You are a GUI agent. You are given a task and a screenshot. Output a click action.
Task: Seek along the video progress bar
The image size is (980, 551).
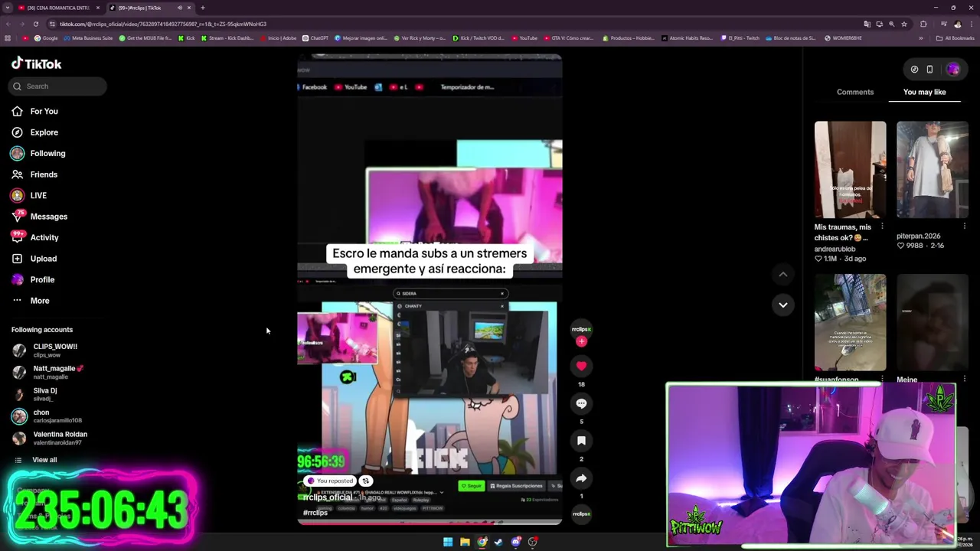tap(430, 523)
